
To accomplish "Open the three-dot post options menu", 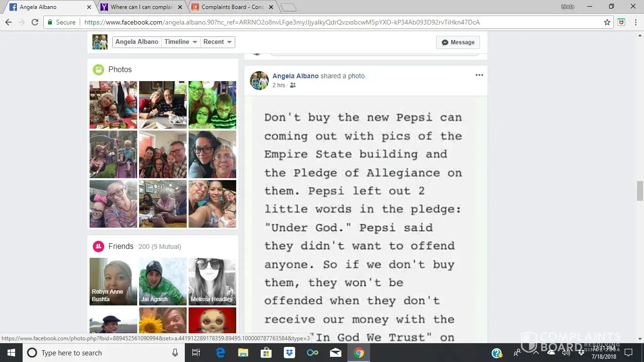I will [x=479, y=75].
